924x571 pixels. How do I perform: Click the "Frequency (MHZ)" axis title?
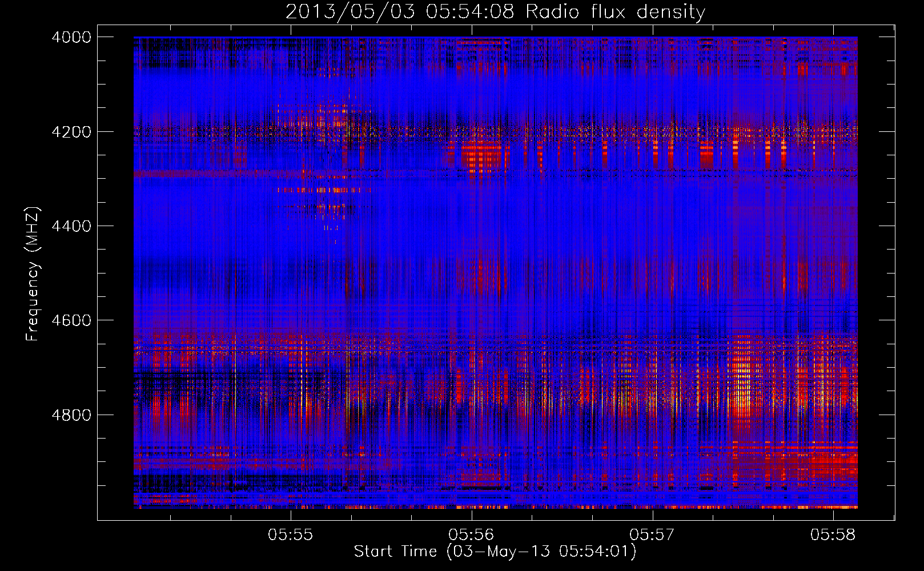33,274
